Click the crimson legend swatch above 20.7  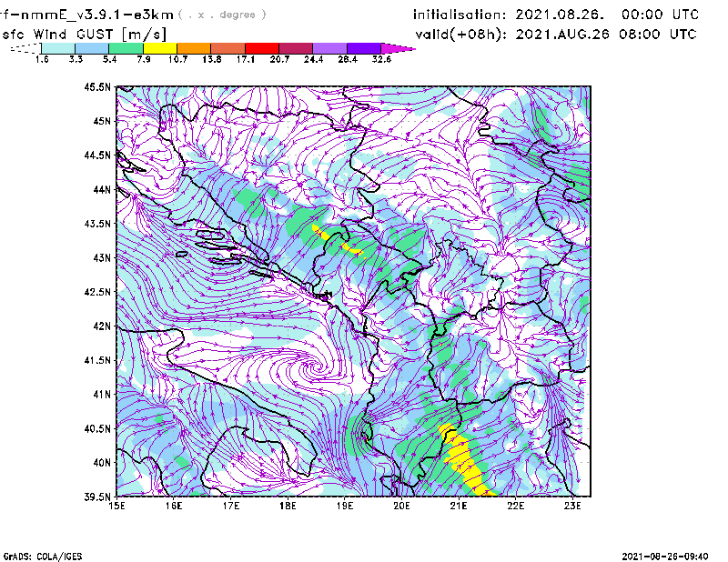coord(296,48)
